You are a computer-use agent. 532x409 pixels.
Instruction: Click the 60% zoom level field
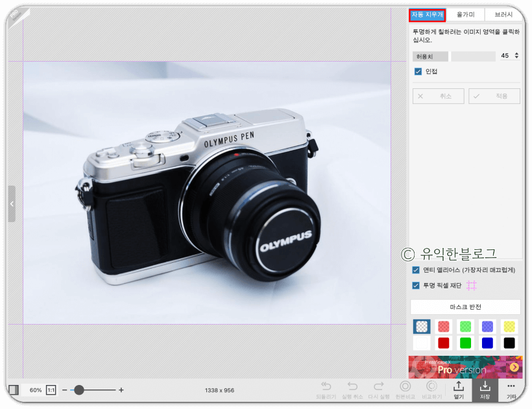click(x=36, y=390)
